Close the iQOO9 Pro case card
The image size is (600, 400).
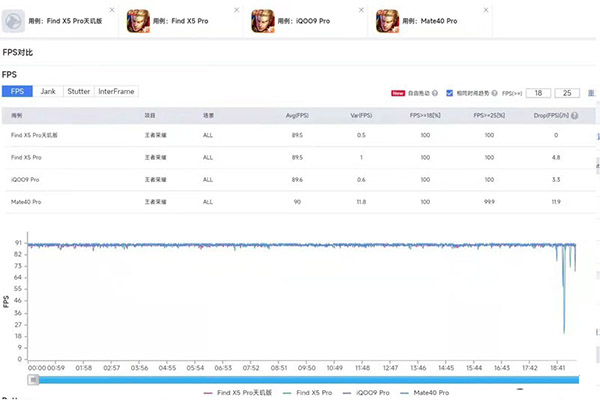(x=362, y=9)
